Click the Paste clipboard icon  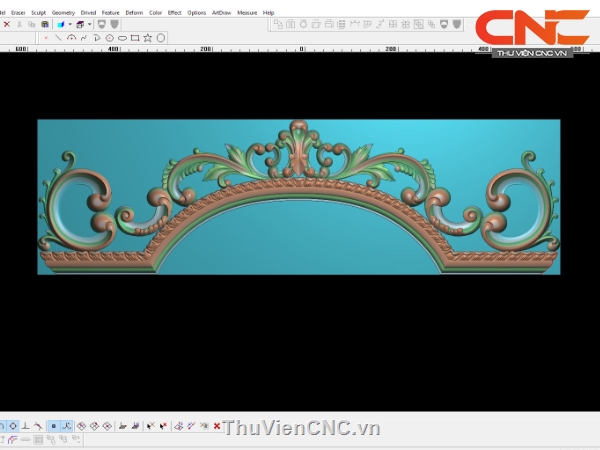45,24
